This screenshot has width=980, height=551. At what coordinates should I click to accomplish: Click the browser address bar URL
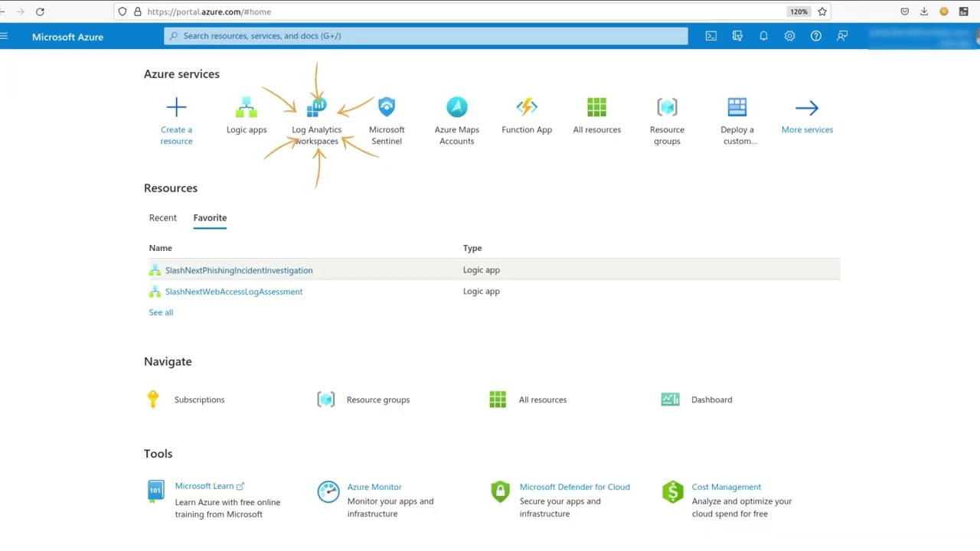[x=209, y=11]
